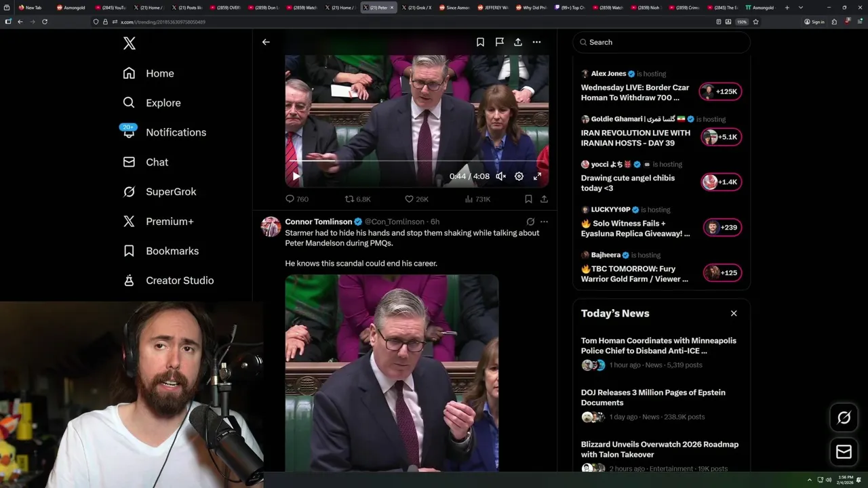
Task: Join Iran Revolution Live space +5.1K
Action: click(x=722, y=137)
